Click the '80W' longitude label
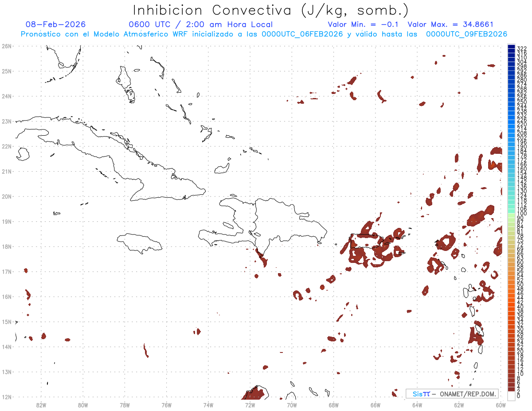 [83, 404]
